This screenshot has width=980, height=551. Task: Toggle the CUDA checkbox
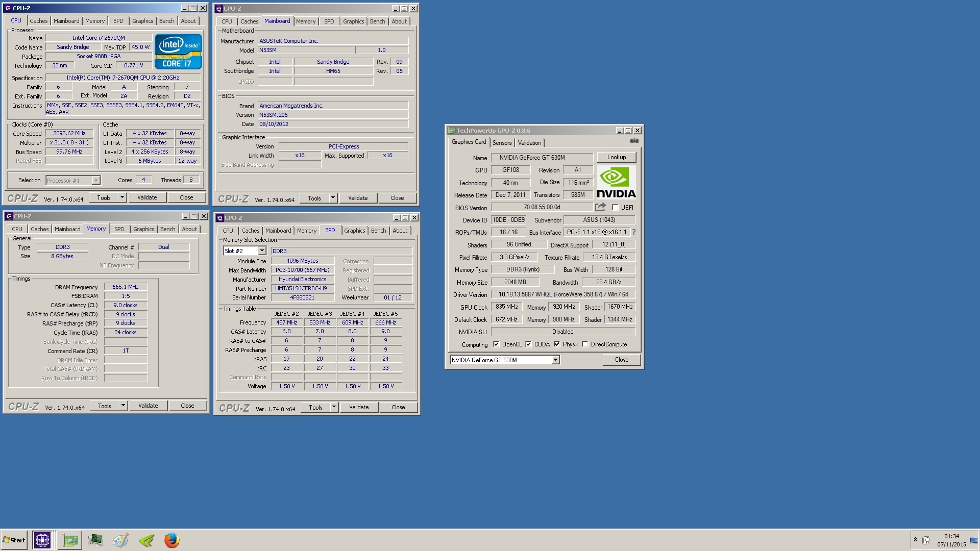click(x=528, y=344)
